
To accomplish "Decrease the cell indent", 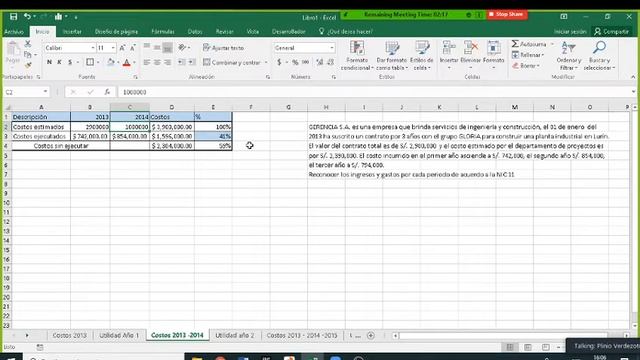I will [x=181, y=62].
